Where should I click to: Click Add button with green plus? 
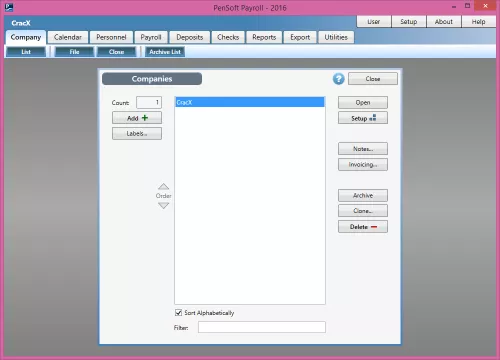pyautogui.click(x=137, y=118)
